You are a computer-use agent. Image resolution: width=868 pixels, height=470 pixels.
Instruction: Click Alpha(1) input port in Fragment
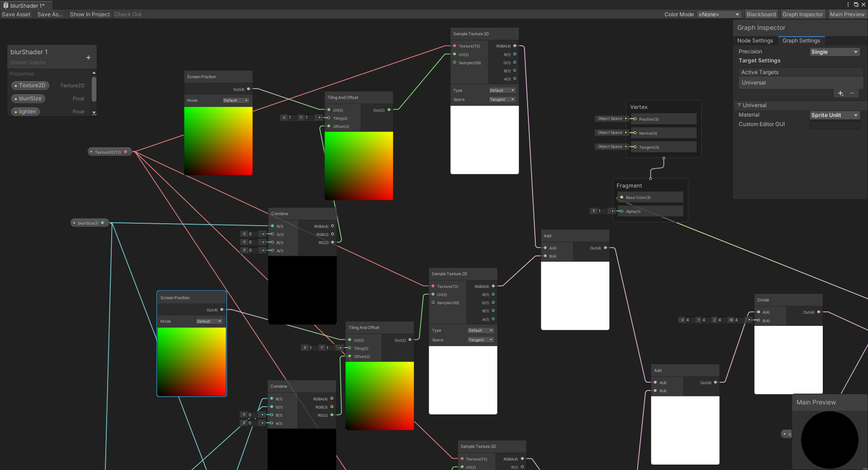(x=622, y=211)
